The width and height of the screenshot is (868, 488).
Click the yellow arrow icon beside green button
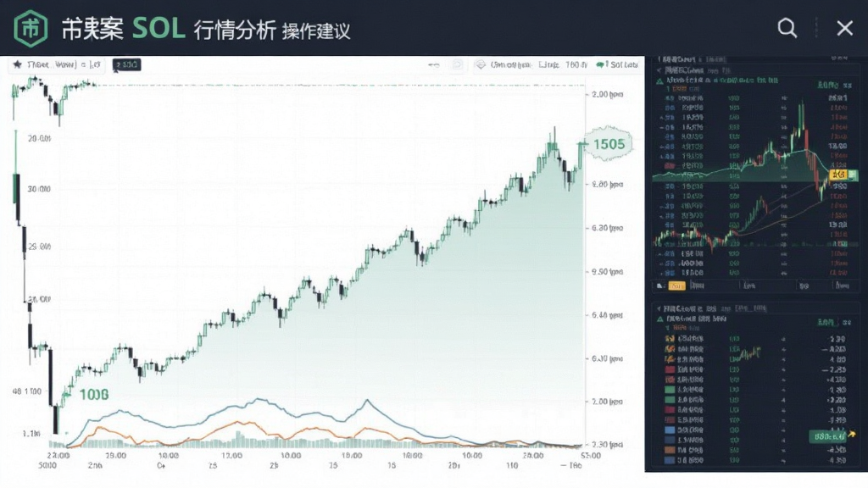click(x=852, y=435)
